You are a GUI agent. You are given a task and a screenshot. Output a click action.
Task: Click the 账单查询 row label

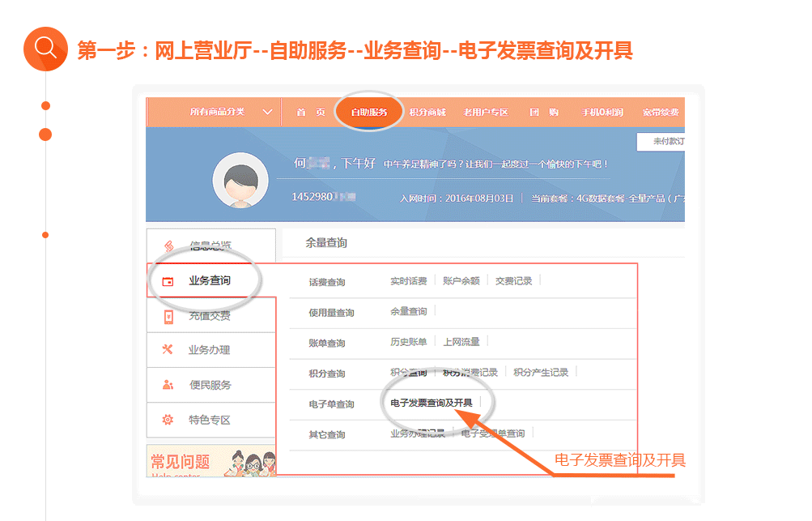327,344
